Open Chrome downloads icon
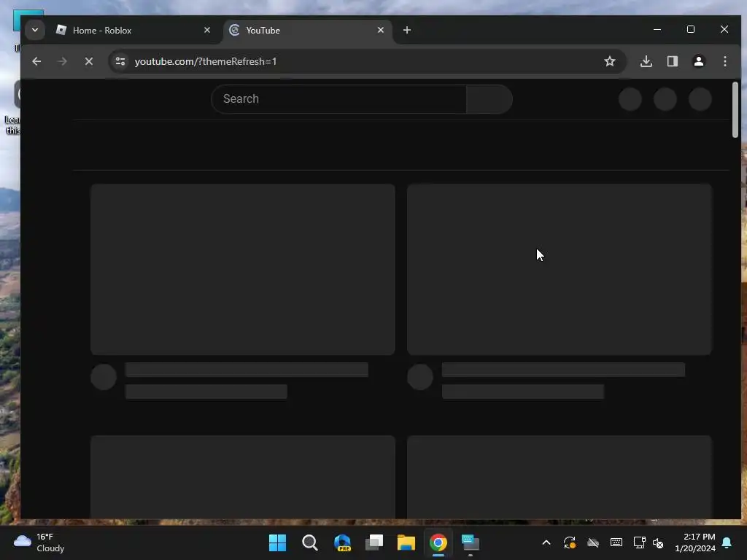Screen dimensions: 747x560 tap(646, 61)
